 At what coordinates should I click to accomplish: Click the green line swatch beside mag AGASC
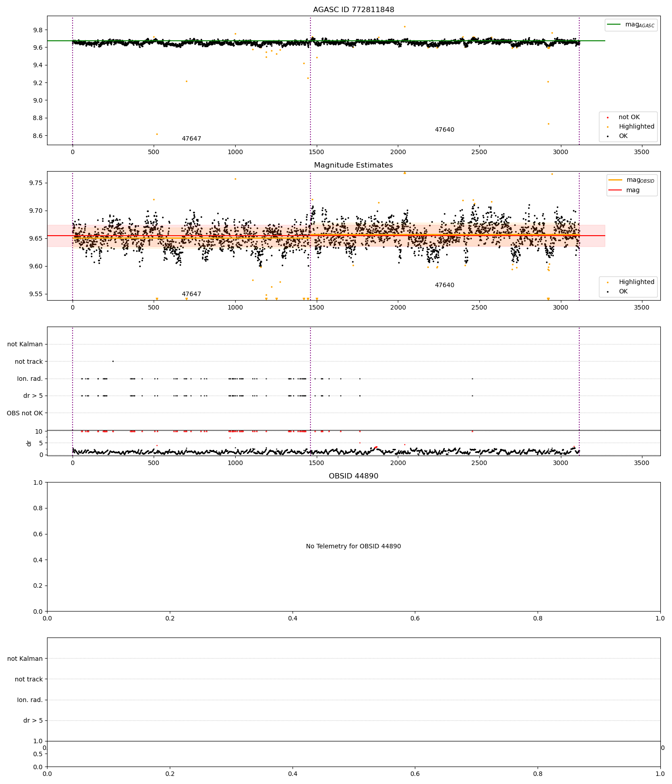pos(614,25)
